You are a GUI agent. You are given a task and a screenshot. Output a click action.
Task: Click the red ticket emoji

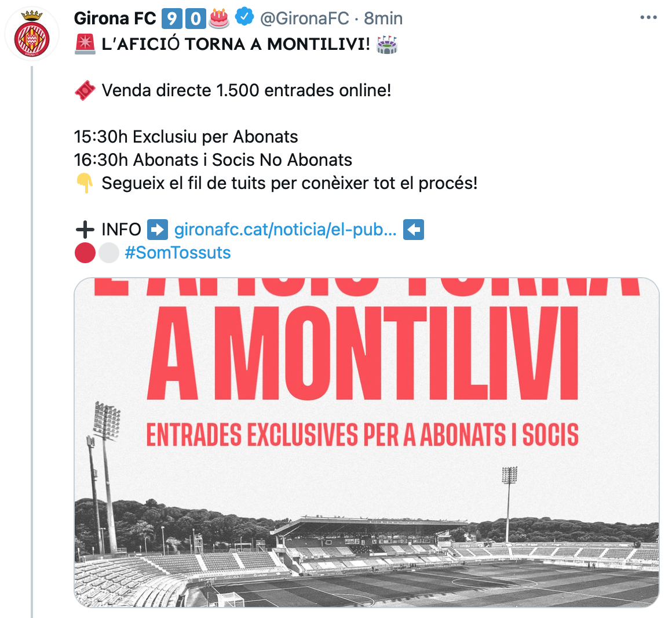point(85,90)
